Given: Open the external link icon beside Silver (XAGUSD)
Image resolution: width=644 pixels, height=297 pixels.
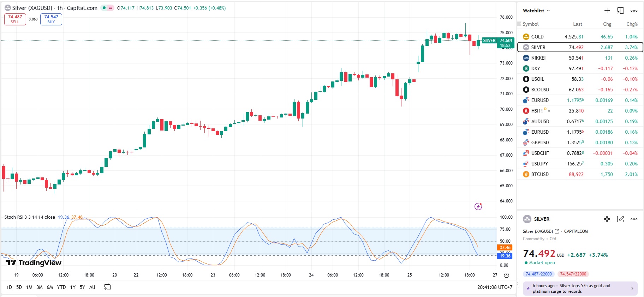Looking at the screenshot, I should (557, 231).
